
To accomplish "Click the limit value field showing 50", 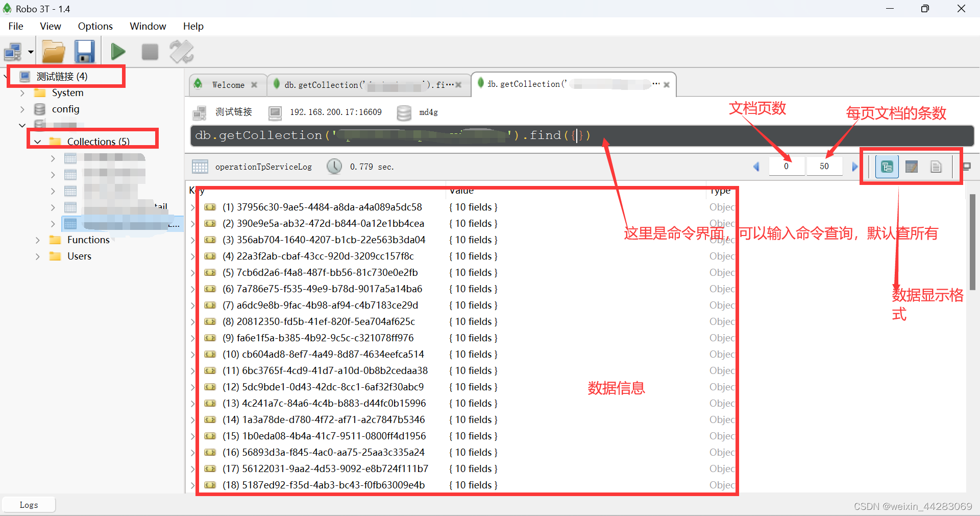I will 824,167.
